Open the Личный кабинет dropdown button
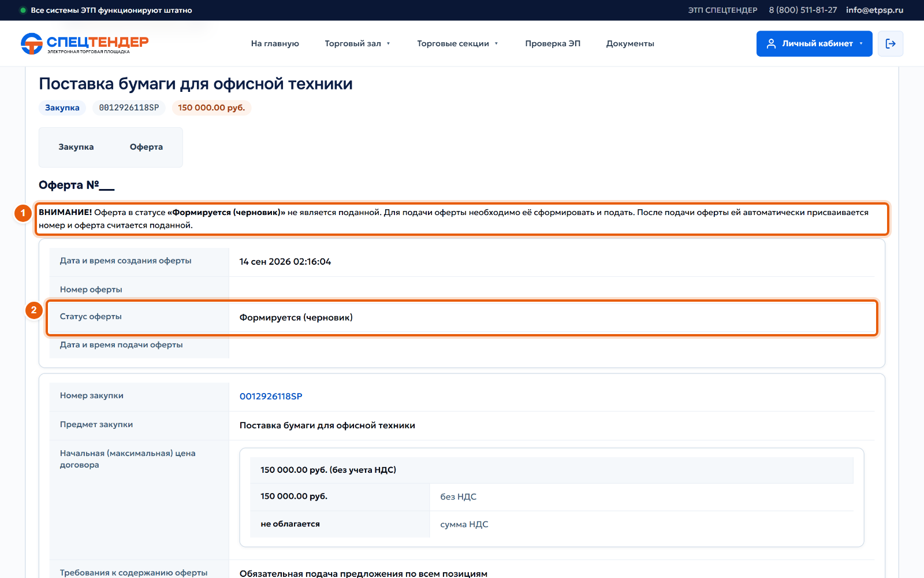 814,43
